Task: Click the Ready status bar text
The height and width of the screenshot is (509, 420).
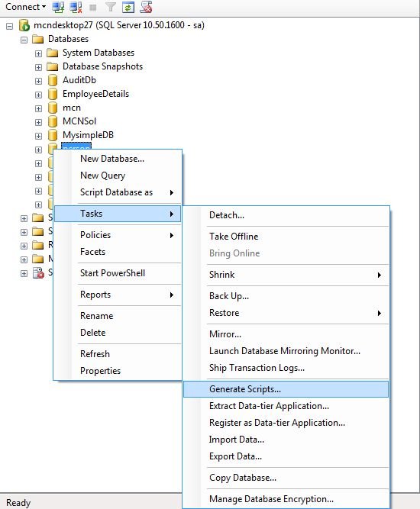Action: pyautogui.click(x=18, y=503)
